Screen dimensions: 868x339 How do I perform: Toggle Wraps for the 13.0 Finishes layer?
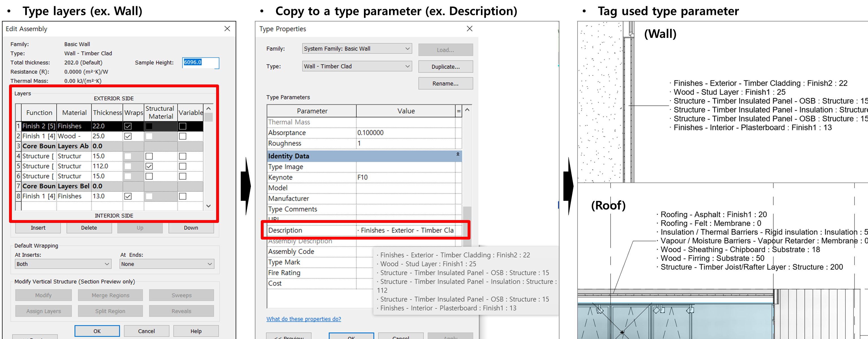tap(128, 196)
